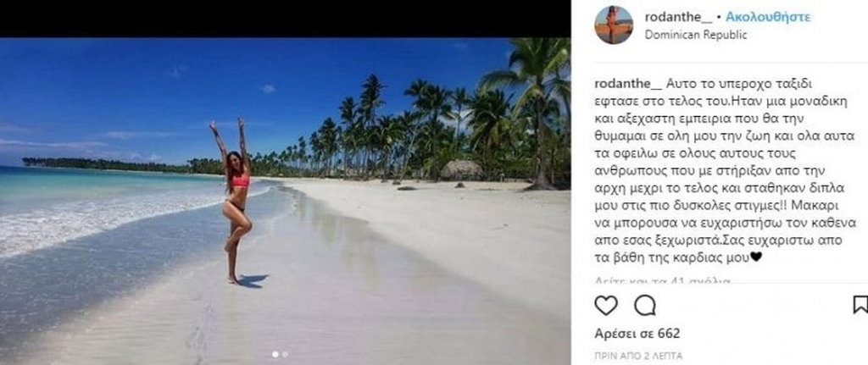The image size is (868, 365).
Task: Switch to the second carousel dot
Action: [x=285, y=354]
